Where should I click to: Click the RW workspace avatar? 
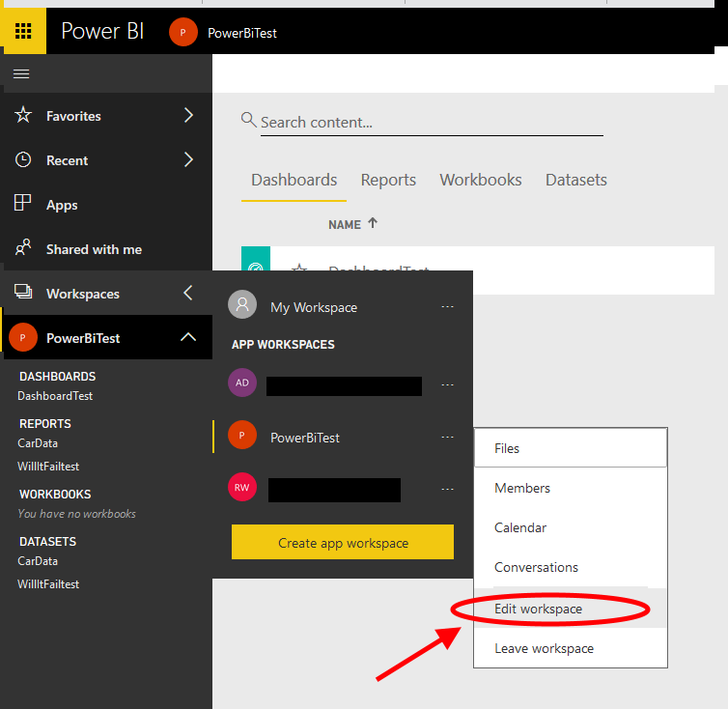(x=242, y=488)
